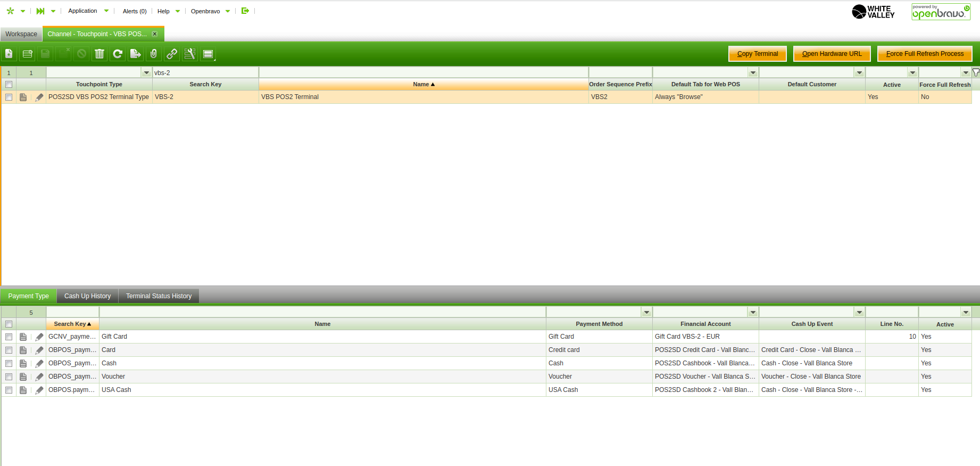Click the Search Key filter field containing vbs-2
This screenshot has width=980, height=466.
[x=205, y=72]
